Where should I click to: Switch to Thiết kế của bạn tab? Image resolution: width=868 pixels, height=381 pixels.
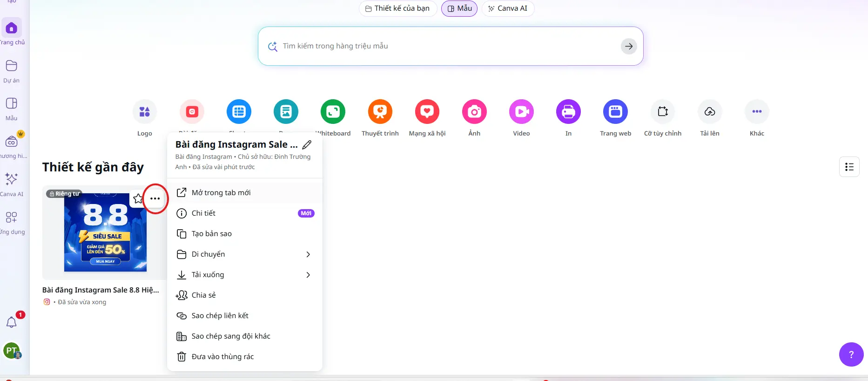[x=397, y=8]
